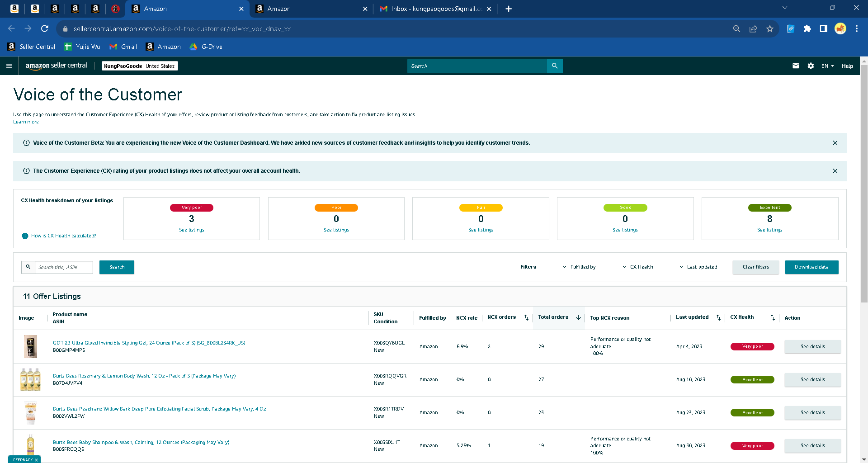
Task: See listings under Excellent
Action: pos(770,230)
